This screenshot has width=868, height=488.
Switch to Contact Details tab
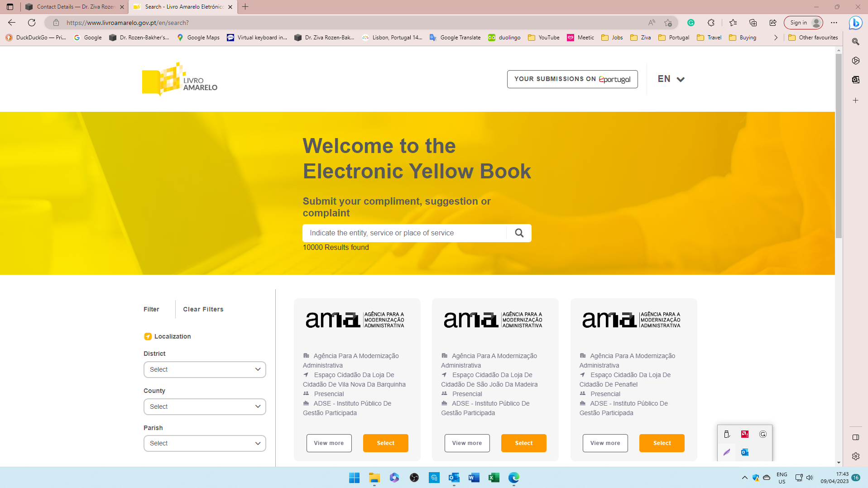click(x=75, y=7)
